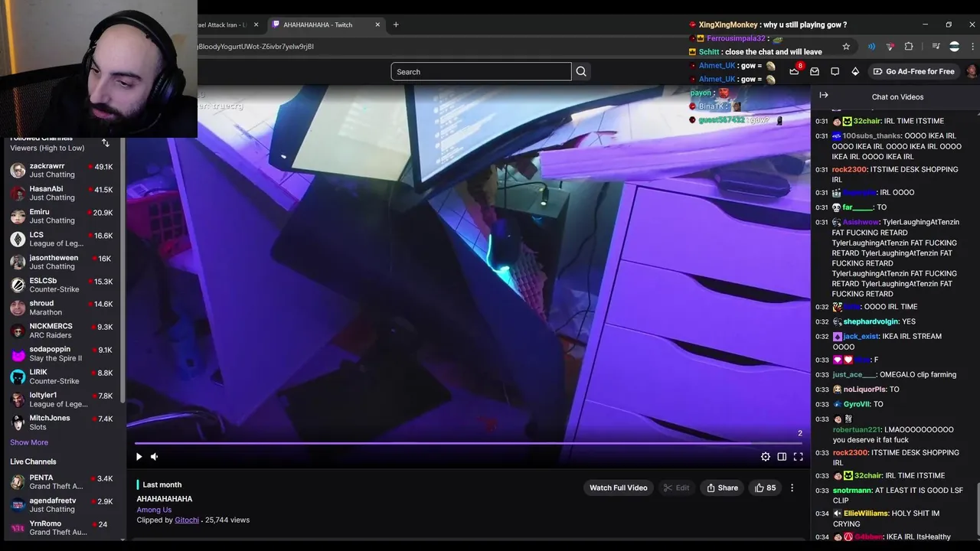Seek on the purple video progress bar
Image resolution: width=980 pixels, height=551 pixels.
pyautogui.click(x=469, y=443)
